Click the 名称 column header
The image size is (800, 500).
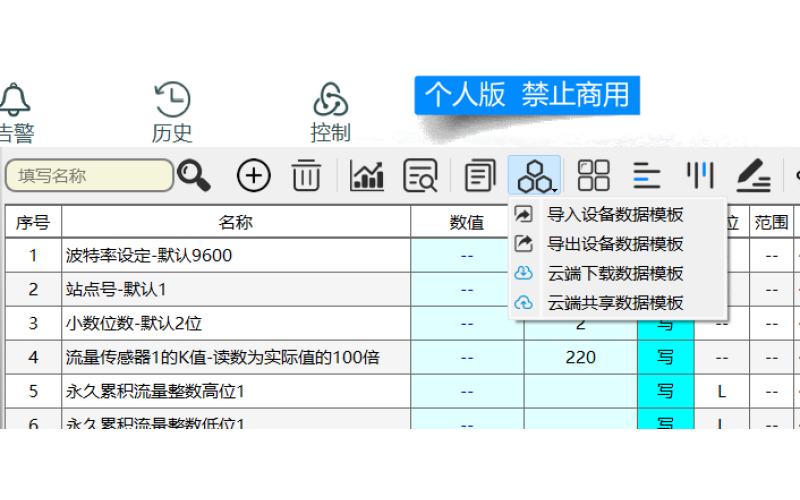point(236,222)
